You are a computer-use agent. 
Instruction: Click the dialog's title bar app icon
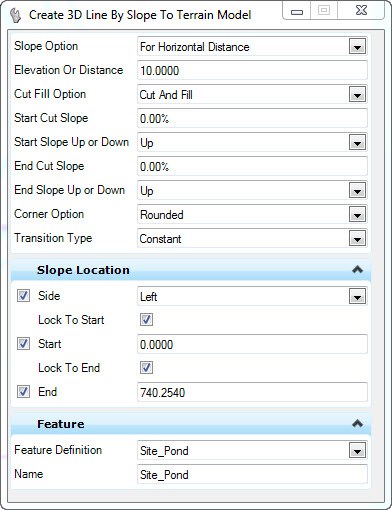pos(15,15)
